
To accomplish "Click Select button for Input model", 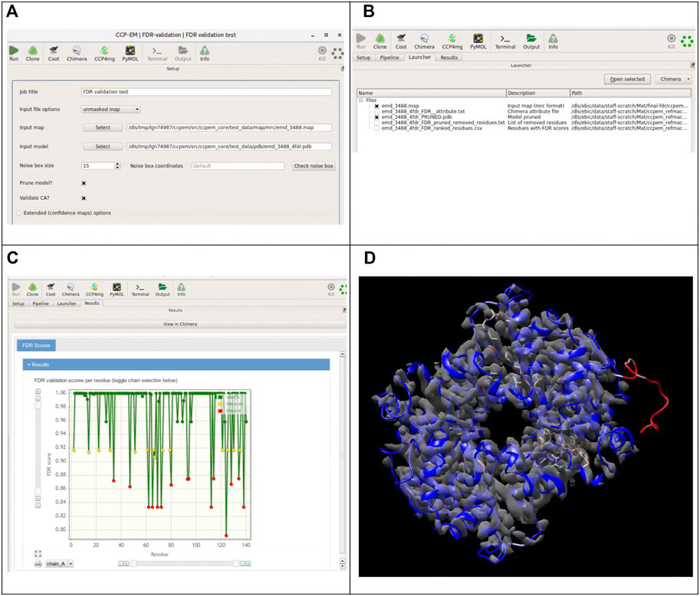I will (x=103, y=146).
